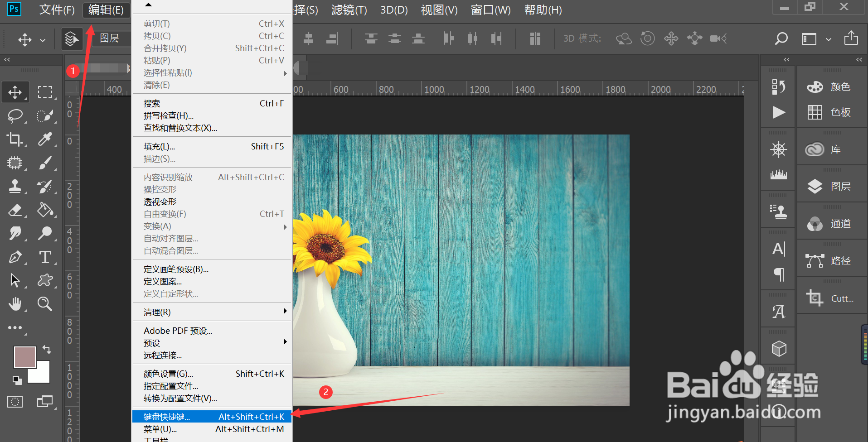Viewport: 868px width, 442px height.
Task: Select the Path Selection arrow tool
Action: pyautogui.click(x=15, y=281)
